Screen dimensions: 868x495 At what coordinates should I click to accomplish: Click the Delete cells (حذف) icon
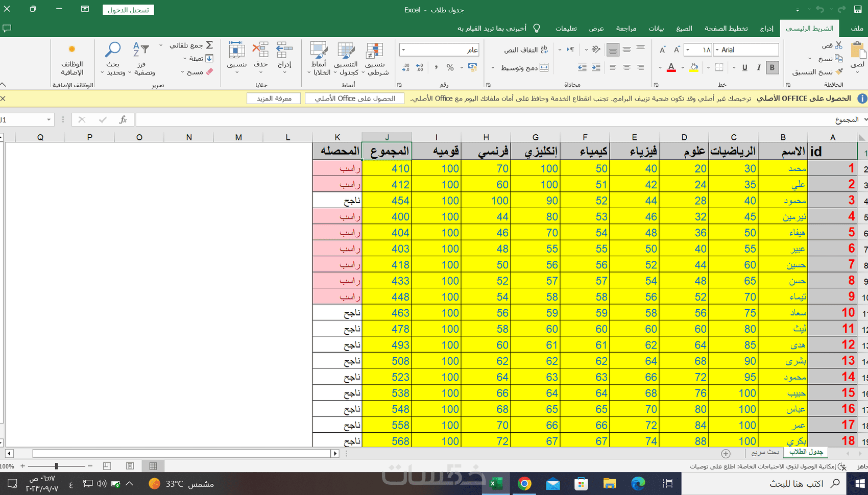pos(260,50)
